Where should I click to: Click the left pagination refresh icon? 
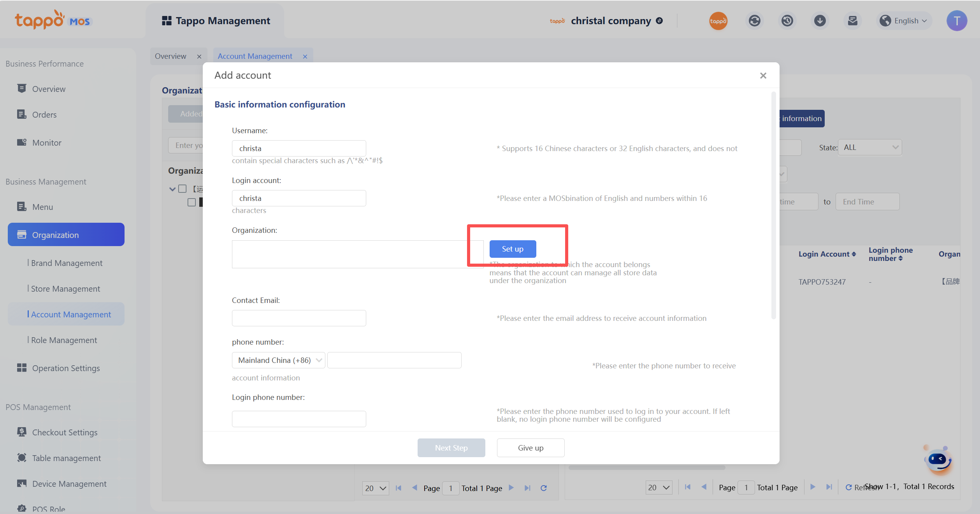click(x=544, y=488)
